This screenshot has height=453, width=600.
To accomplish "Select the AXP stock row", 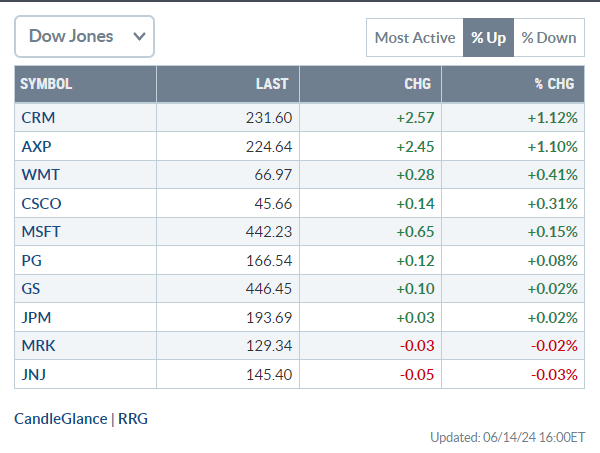I will pyautogui.click(x=36, y=147).
